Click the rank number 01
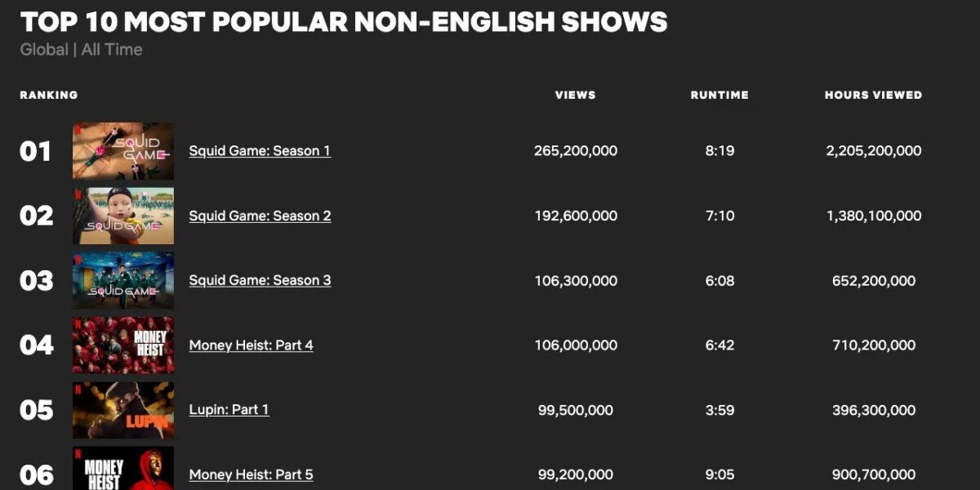980x490 pixels. [35, 152]
